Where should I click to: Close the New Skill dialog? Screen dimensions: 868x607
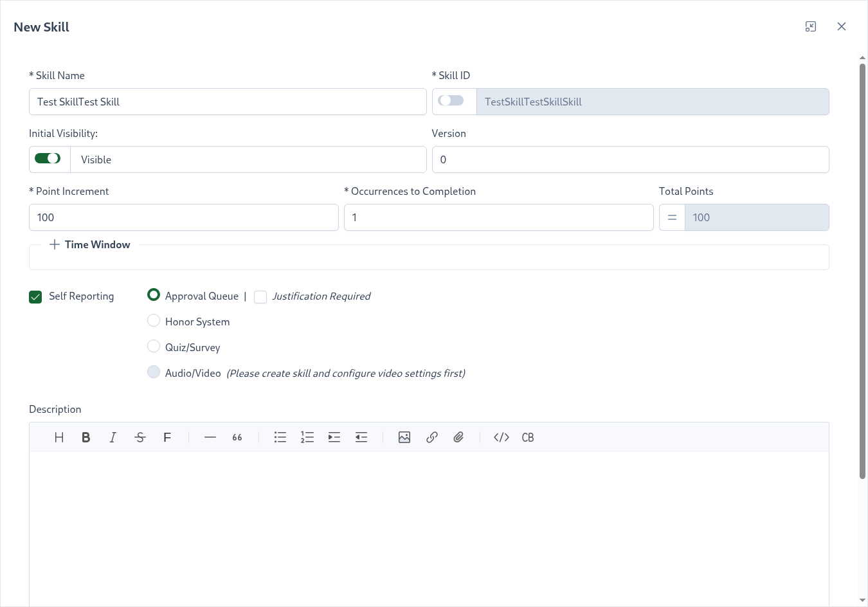click(x=842, y=26)
